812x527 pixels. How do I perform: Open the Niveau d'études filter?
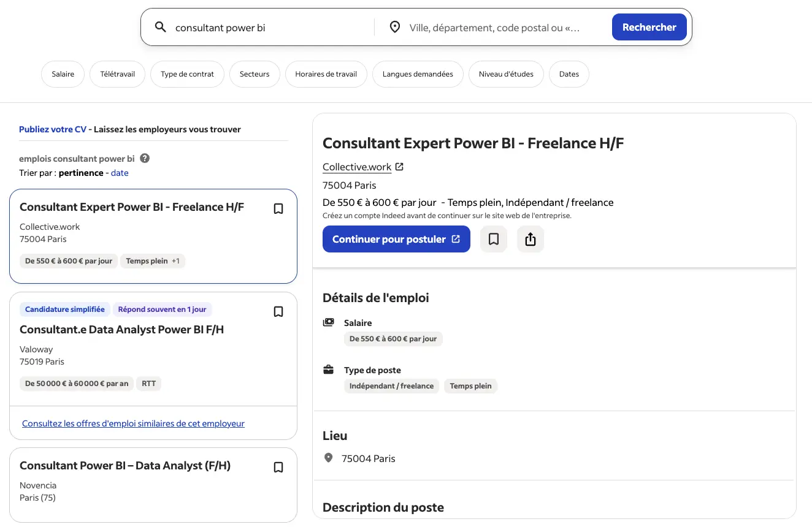tap(506, 74)
